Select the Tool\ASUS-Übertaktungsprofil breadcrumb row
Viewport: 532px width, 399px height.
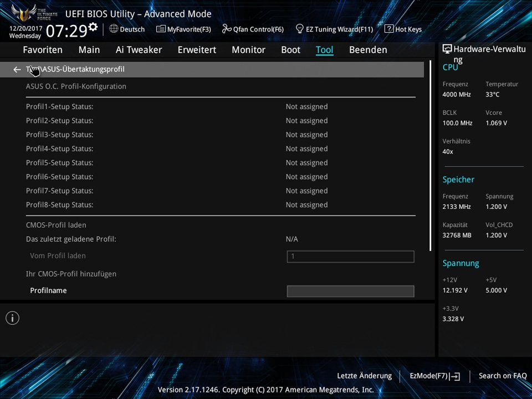pyautogui.click(x=212, y=70)
